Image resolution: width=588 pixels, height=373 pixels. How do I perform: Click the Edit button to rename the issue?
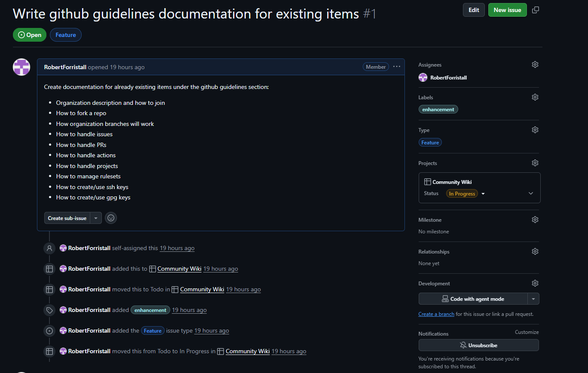coord(473,9)
